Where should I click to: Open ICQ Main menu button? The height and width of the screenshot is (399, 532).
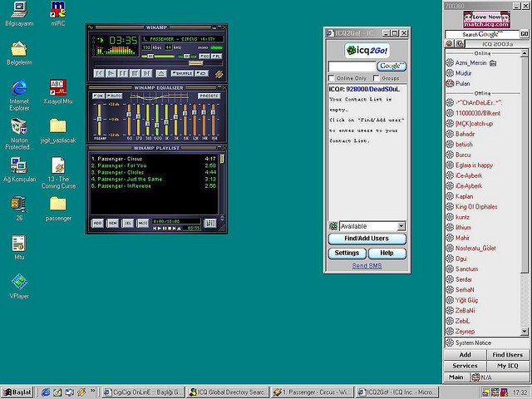(x=456, y=377)
